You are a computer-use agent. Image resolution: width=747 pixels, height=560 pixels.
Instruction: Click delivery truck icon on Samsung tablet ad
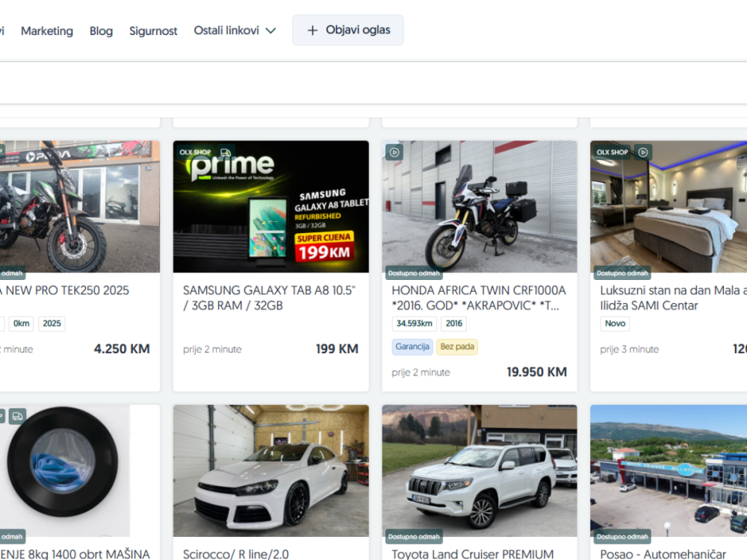226,152
